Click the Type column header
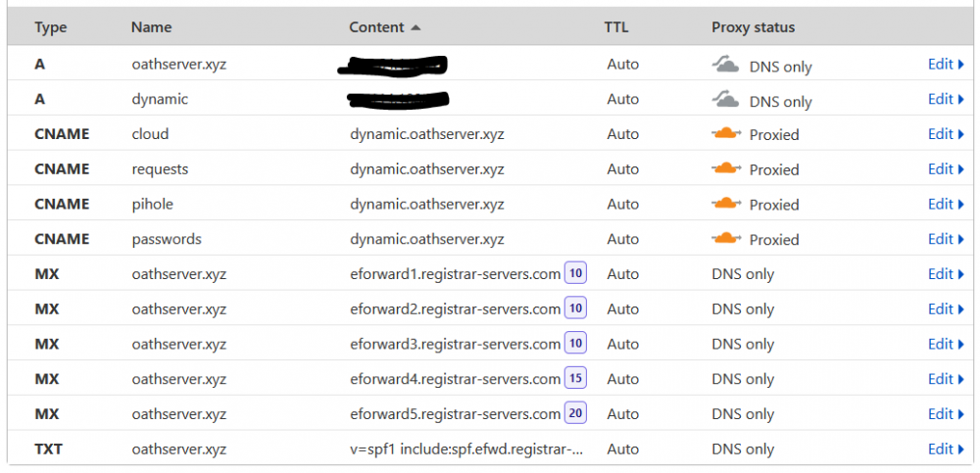 (51, 27)
